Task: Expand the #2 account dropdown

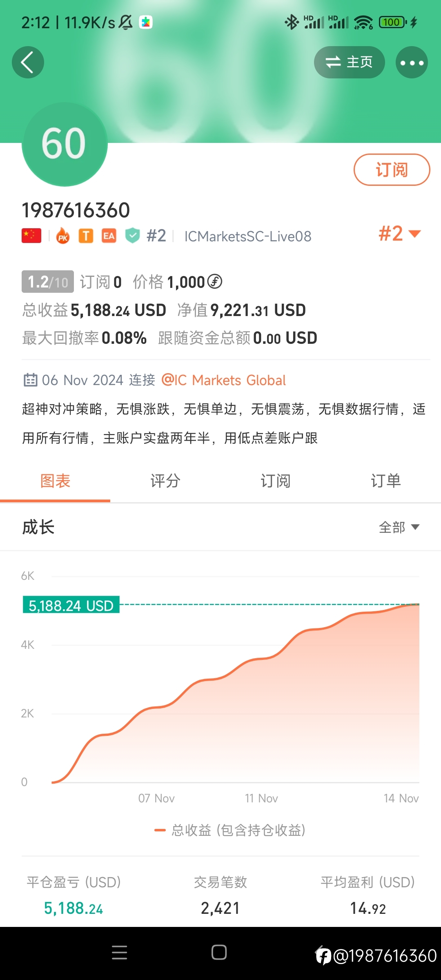Action: (x=399, y=234)
